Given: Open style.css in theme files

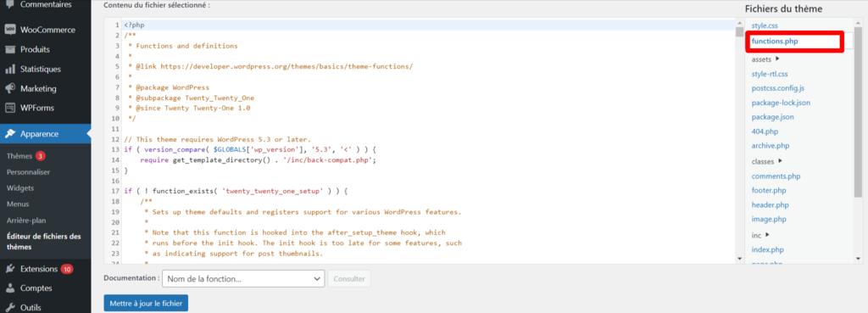Looking at the screenshot, I should coord(765,26).
